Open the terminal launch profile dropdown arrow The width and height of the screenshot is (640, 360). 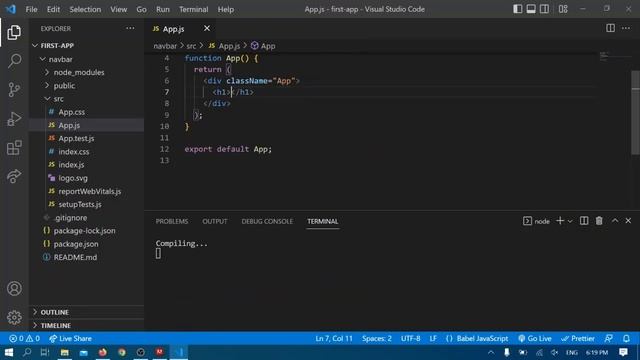[x=570, y=221]
